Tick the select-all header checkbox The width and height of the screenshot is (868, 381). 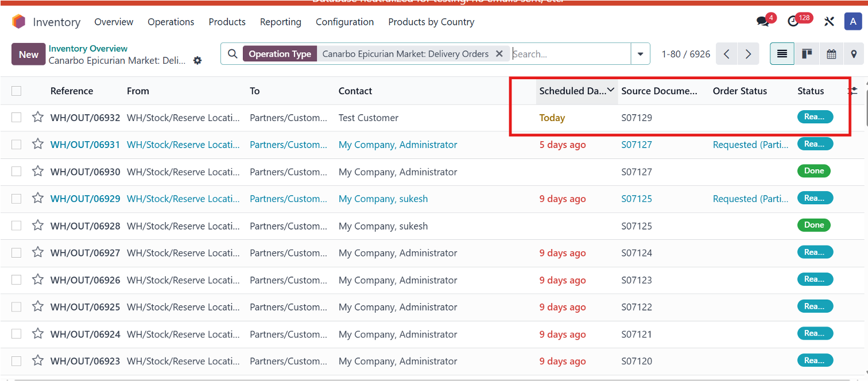(16, 91)
